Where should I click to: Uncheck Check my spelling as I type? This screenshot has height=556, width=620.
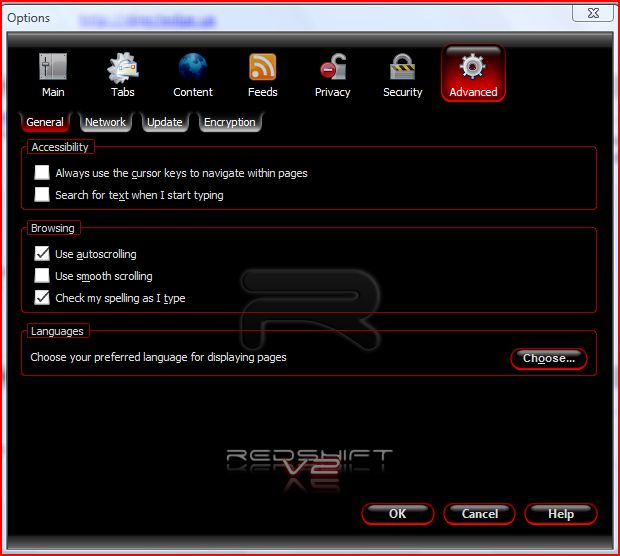[42, 297]
